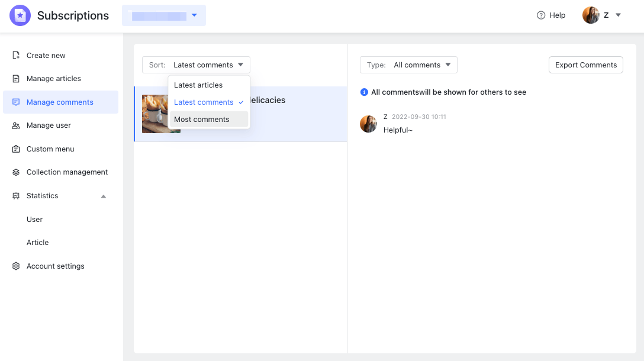This screenshot has width=644, height=361.
Task: Click the Account settings gear icon
Action: tap(15, 266)
